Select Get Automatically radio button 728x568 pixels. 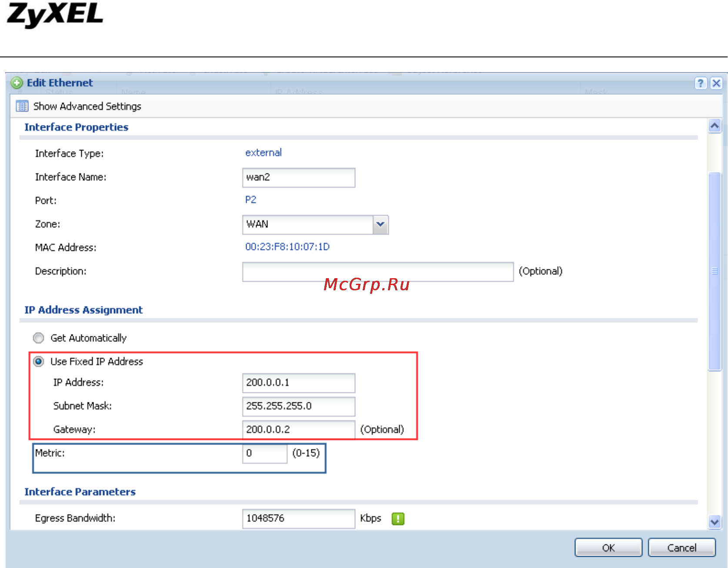(x=39, y=338)
